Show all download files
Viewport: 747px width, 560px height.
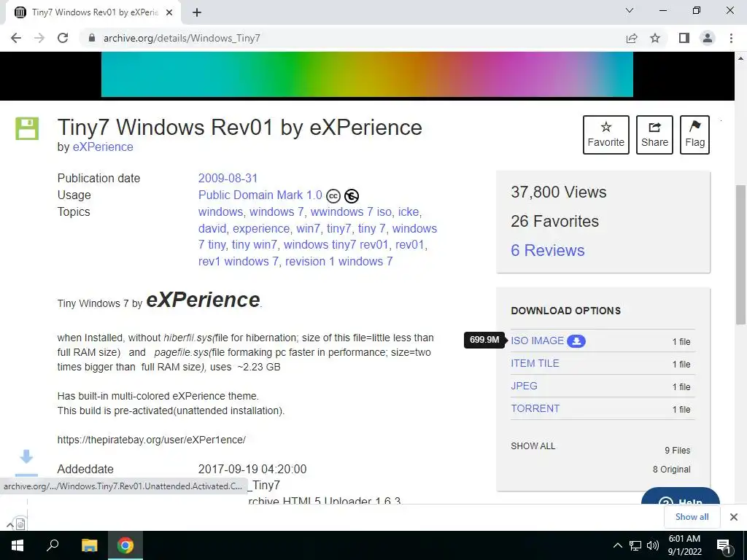[x=533, y=446]
